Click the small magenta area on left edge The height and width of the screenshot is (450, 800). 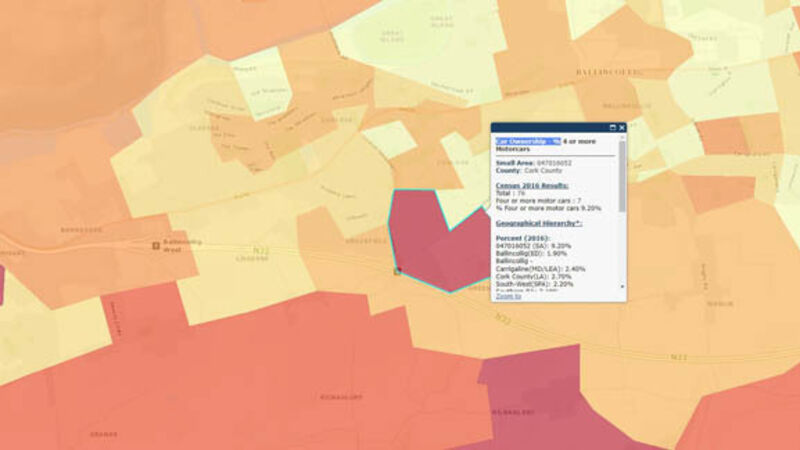[x=2, y=285]
